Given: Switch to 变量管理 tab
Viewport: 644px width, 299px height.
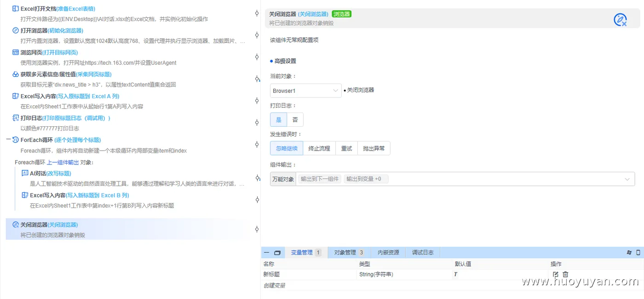Looking at the screenshot, I should coord(306,253).
